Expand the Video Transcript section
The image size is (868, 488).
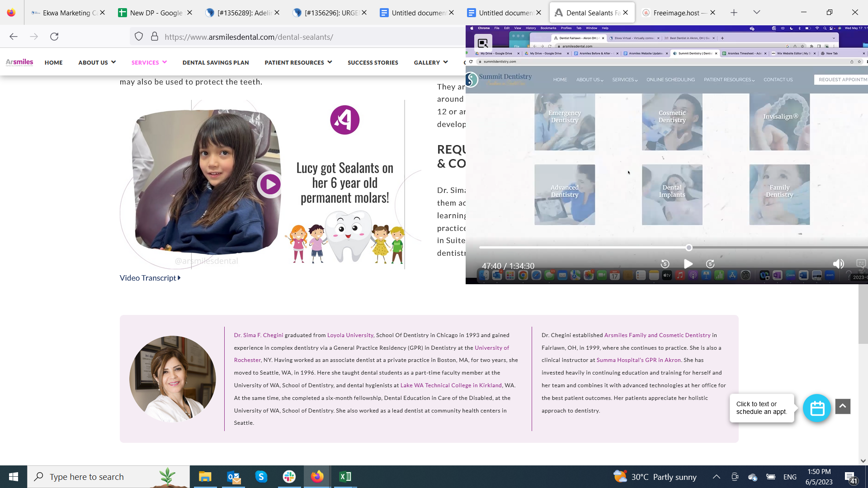(150, 278)
